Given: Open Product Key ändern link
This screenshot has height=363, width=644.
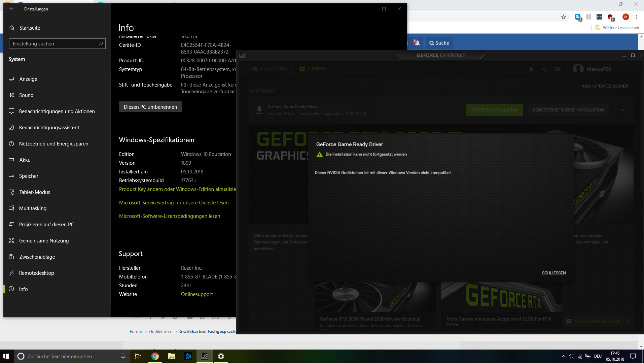Looking at the screenshot, I should coord(177,189).
